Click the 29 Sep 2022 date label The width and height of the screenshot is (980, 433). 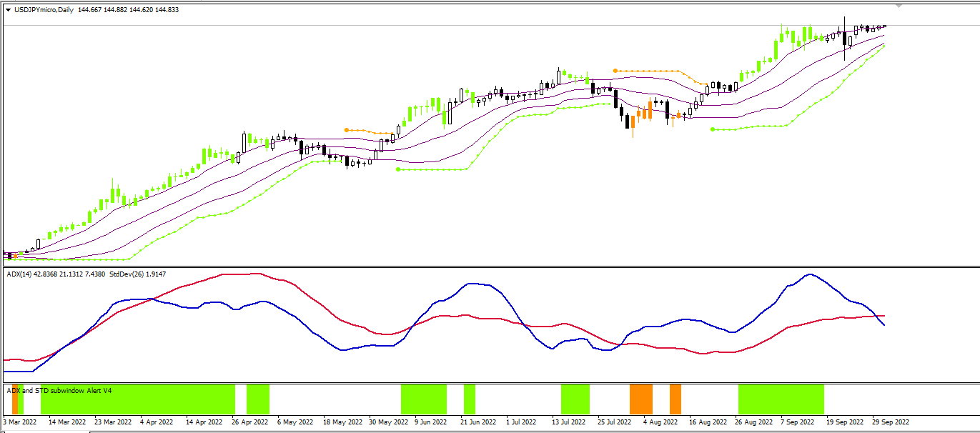tap(890, 422)
